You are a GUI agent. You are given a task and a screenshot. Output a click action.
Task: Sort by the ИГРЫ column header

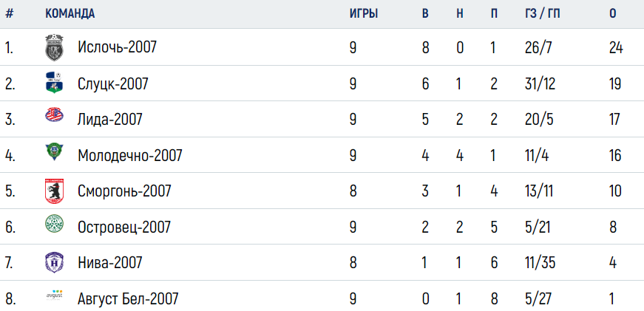[364, 13]
